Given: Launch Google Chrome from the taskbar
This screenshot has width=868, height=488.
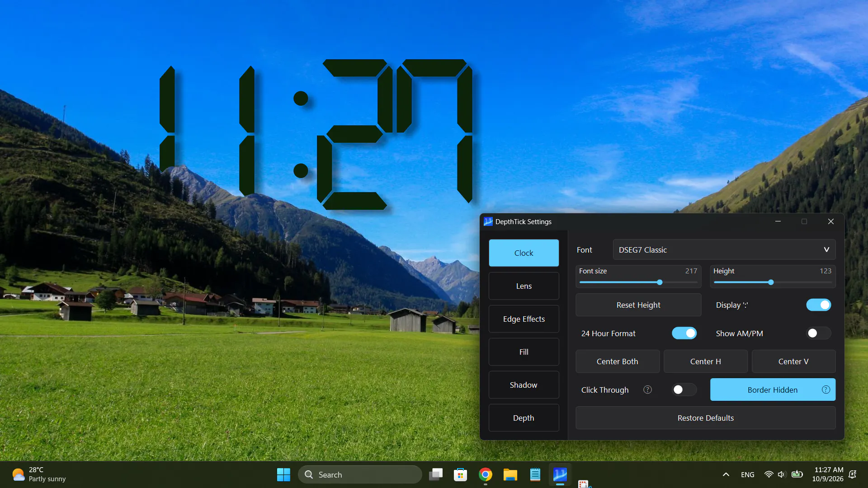Looking at the screenshot, I should point(486,474).
